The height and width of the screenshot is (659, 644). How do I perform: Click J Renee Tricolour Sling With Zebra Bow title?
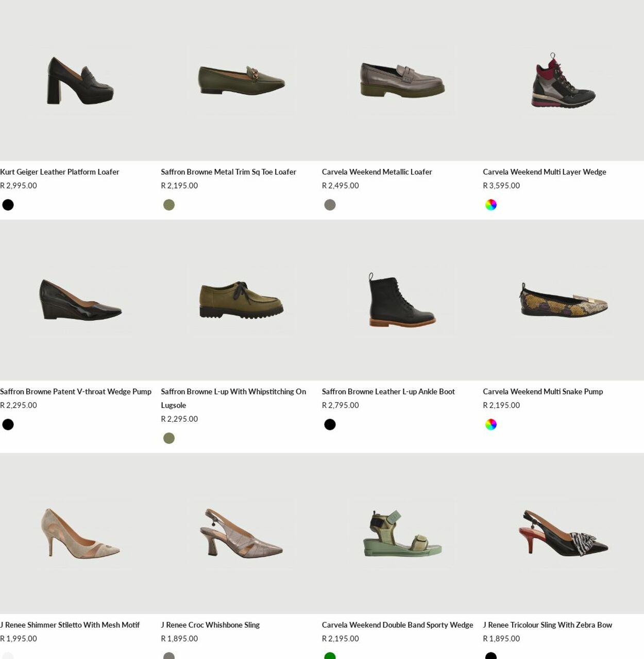coord(547,625)
